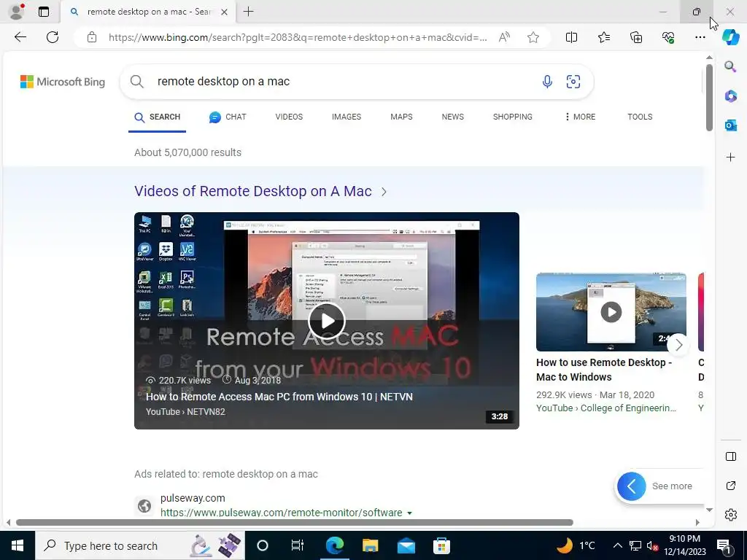Screen dimensions: 747x560
Task: Show next videos carousel arrow
Action: [x=679, y=345]
